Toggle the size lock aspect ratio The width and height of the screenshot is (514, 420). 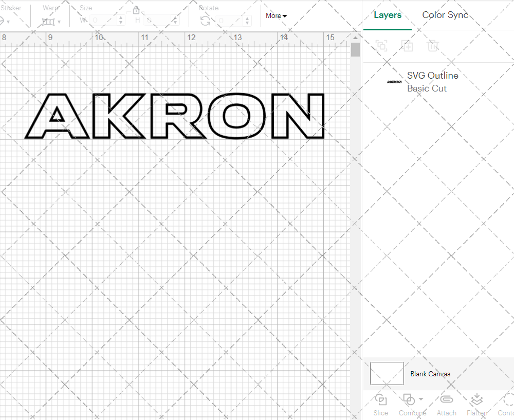136,10
